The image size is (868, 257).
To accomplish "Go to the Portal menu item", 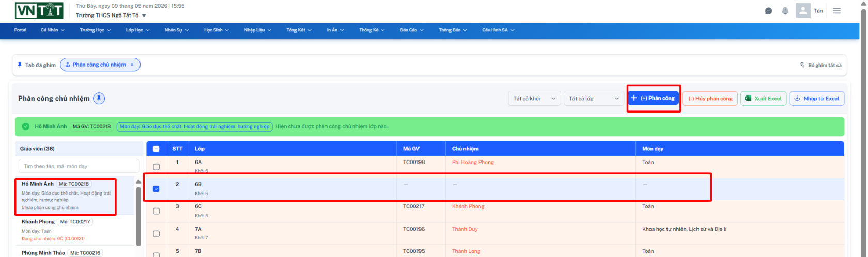I will click(21, 30).
